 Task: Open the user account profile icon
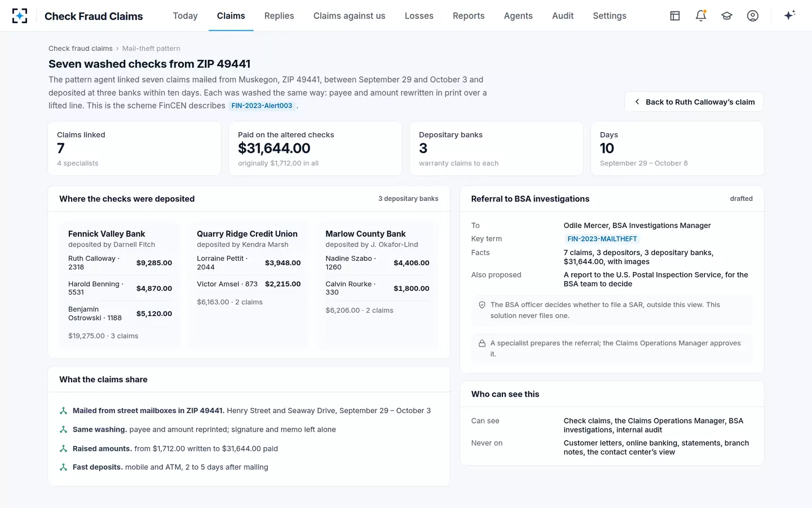click(753, 16)
